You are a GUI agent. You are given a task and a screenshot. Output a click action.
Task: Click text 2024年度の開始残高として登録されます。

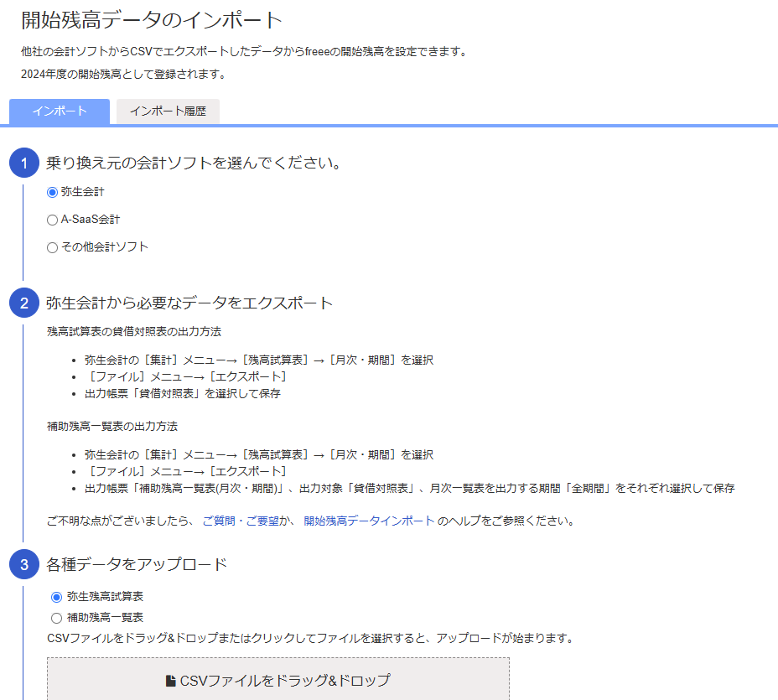click(x=124, y=74)
